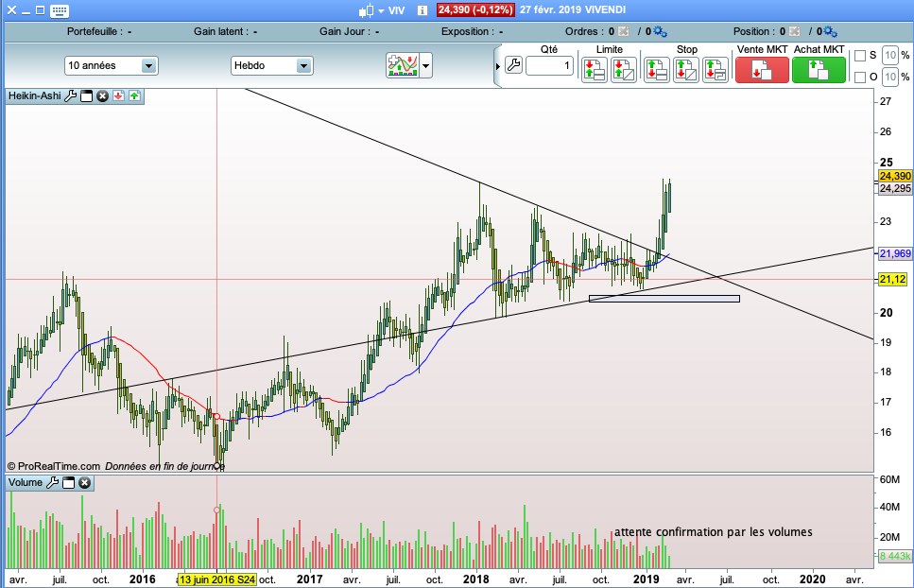Click Heikin-Ashi panel window icon

click(x=86, y=96)
